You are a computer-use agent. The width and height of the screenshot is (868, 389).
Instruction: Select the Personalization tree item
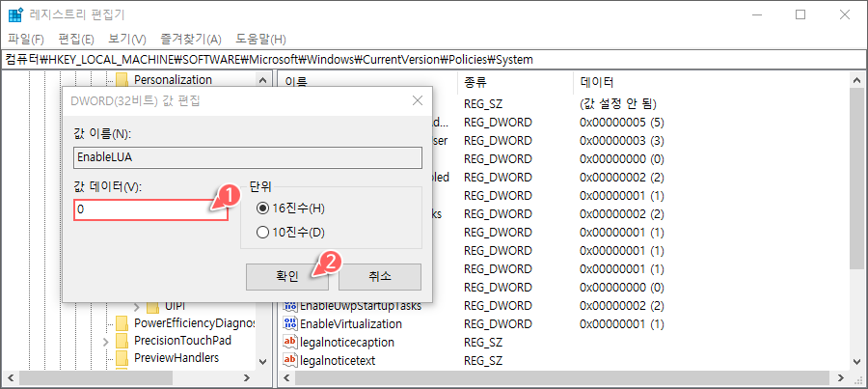pyautogui.click(x=173, y=80)
